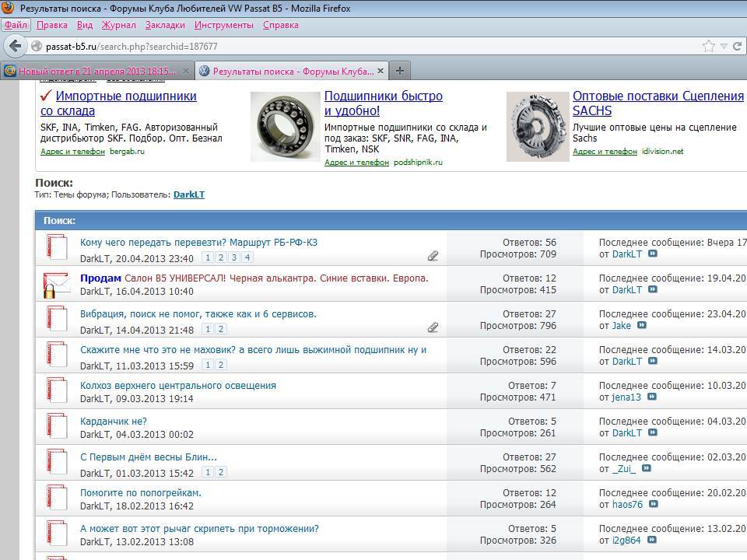This screenshot has width=747, height=560.
Task: Open haos76's profile link in last message column
Action: [x=627, y=504]
